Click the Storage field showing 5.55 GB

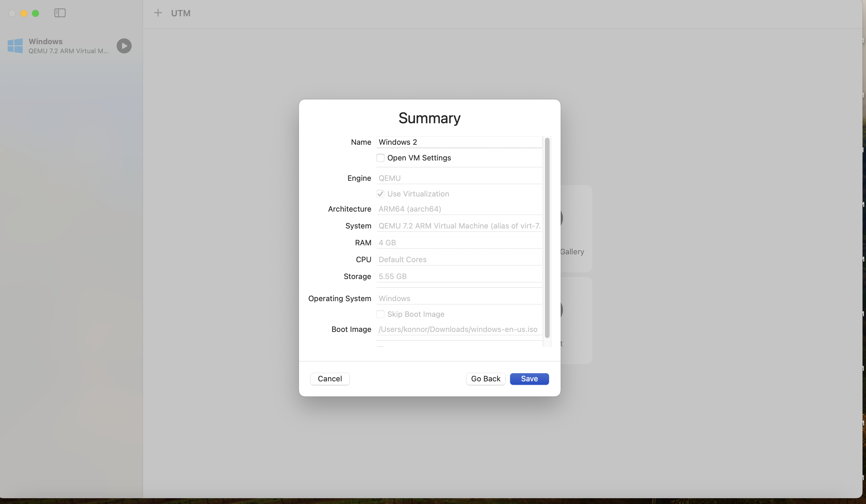[x=459, y=276]
